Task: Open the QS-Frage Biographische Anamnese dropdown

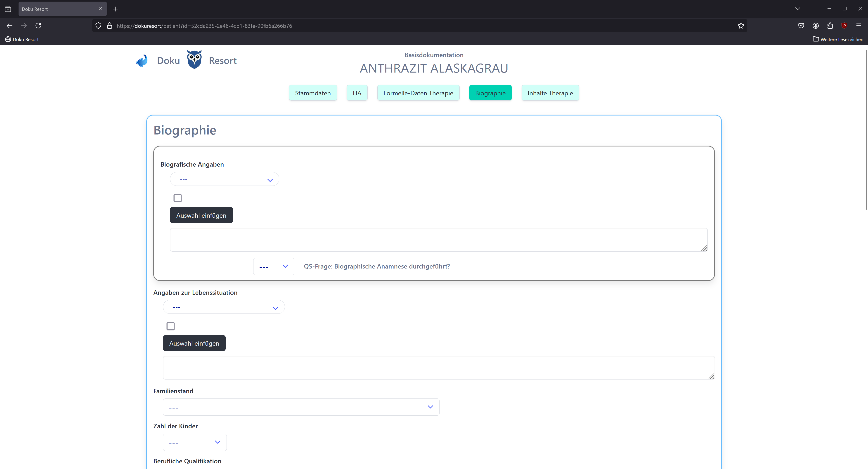Action: [x=273, y=266]
